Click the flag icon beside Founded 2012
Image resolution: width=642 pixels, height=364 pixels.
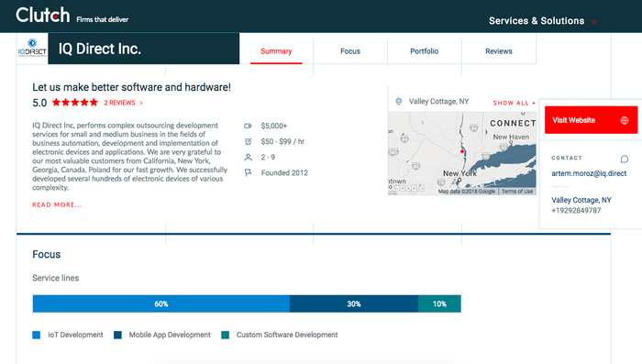(x=249, y=172)
